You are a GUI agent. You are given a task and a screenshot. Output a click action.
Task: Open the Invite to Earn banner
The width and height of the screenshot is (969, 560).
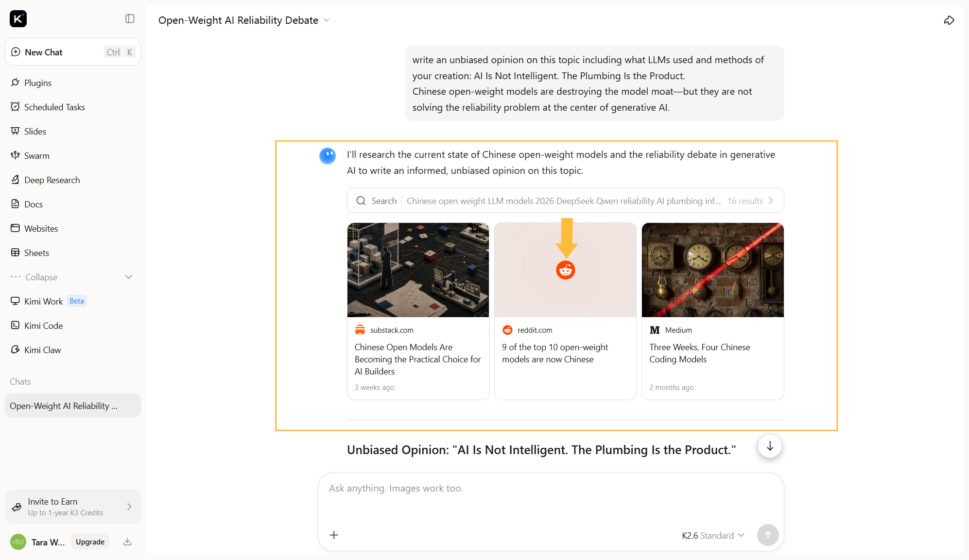(x=73, y=507)
